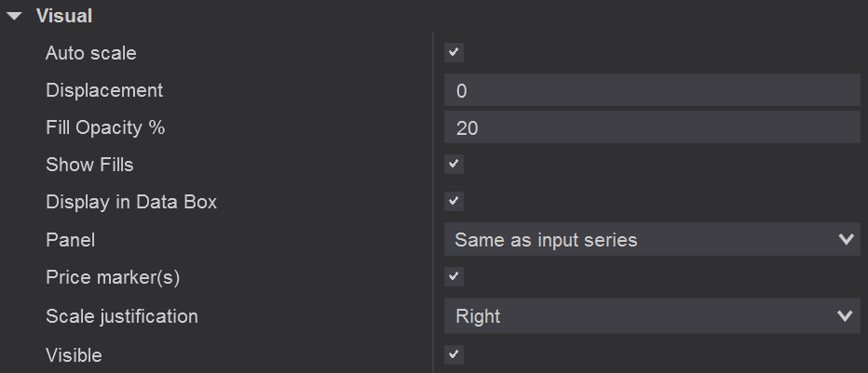Click the Displacement value field
Image resolution: width=868 pixels, height=373 pixels.
(x=651, y=90)
